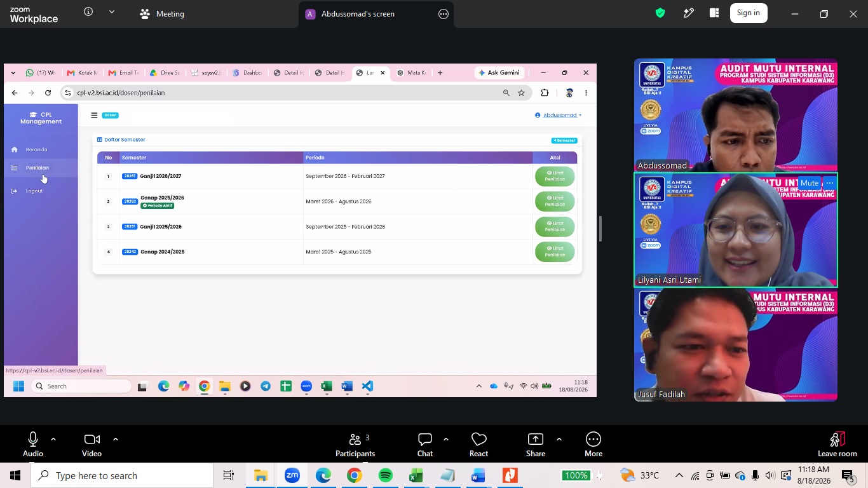
Task: Open Zoom AI companion pen icon
Action: pyautogui.click(x=688, y=13)
